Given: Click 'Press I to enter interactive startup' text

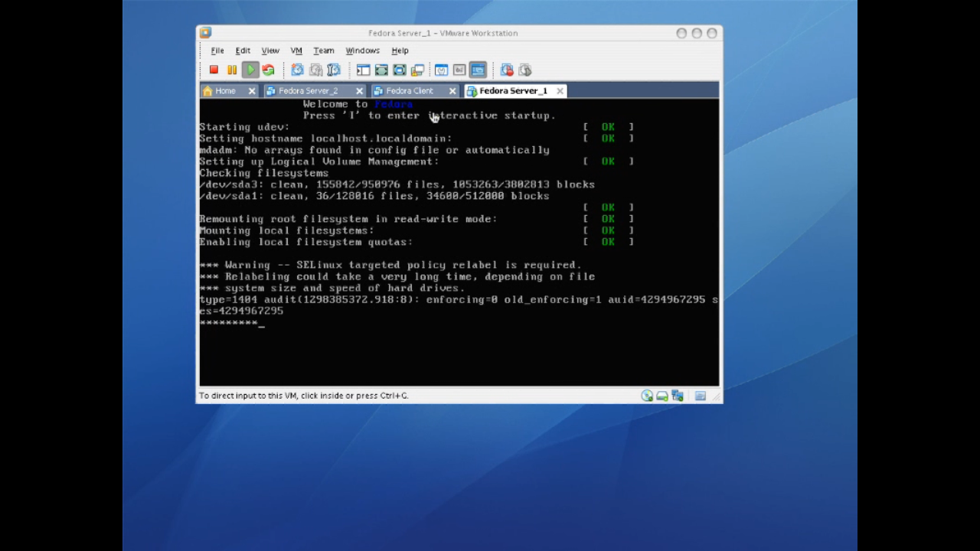Looking at the screenshot, I should pos(429,116).
